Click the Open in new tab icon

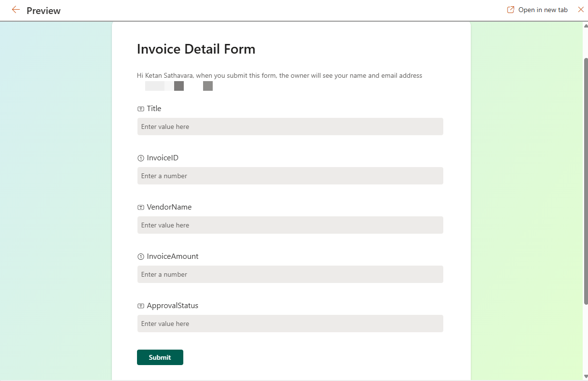(x=510, y=10)
